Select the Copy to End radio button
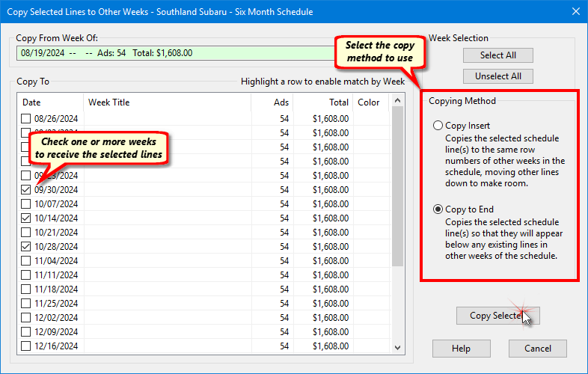 (438, 209)
